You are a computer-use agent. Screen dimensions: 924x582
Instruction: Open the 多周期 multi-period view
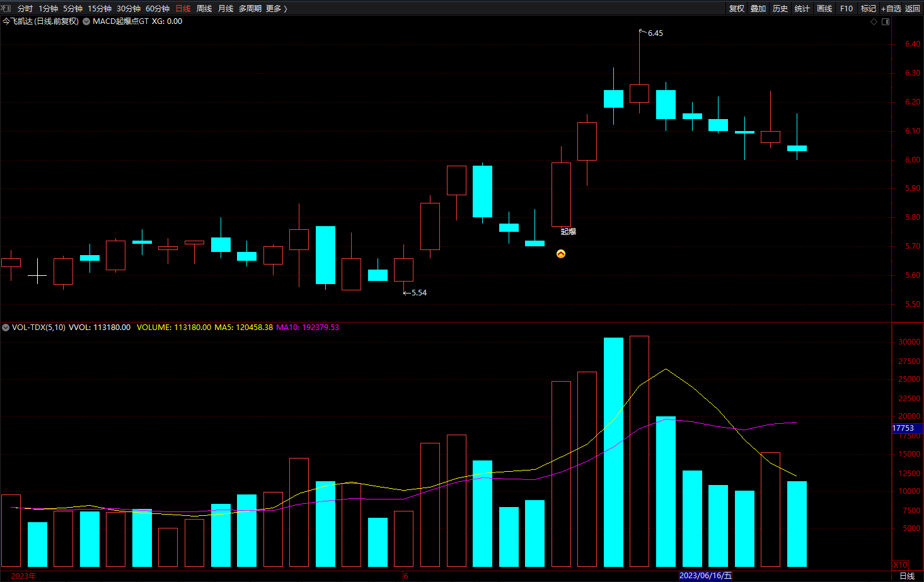tap(250, 9)
